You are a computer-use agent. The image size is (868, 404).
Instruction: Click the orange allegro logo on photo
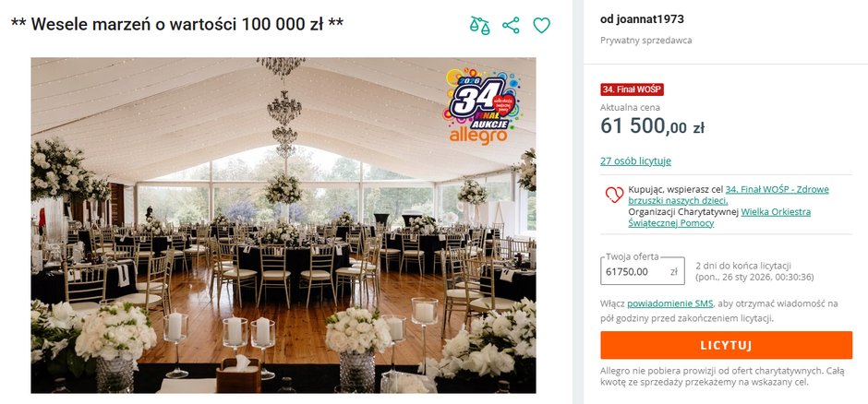pyautogui.click(x=478, y=137)
